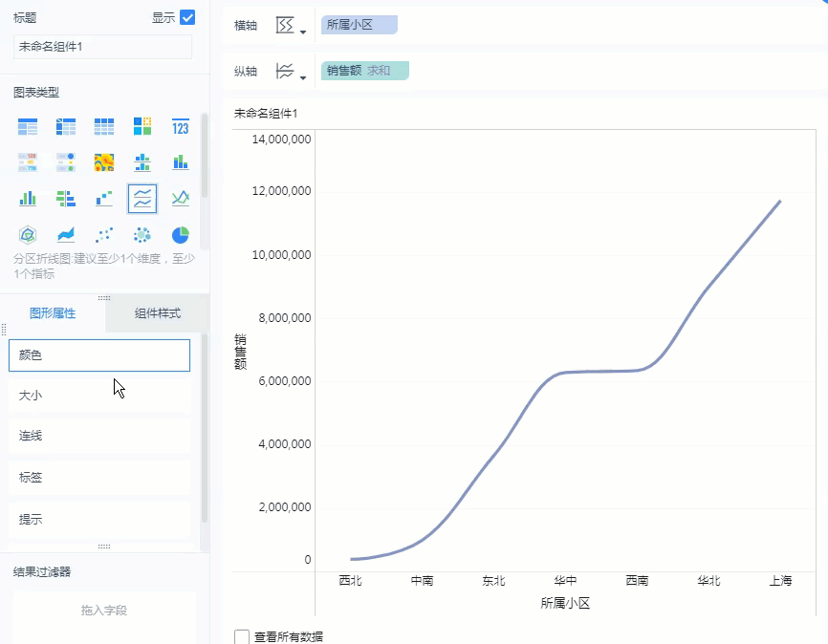The height and width of the screenshot is (644, 828).
Task: Select the 123 KPI card chart type
Action: click(181, 127)
